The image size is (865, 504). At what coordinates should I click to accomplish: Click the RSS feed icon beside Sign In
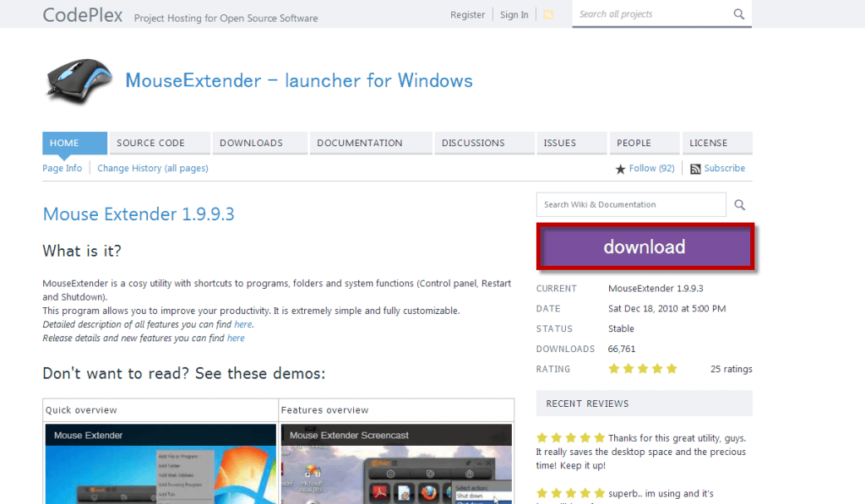pyautogui.click(x=547, y=14)
